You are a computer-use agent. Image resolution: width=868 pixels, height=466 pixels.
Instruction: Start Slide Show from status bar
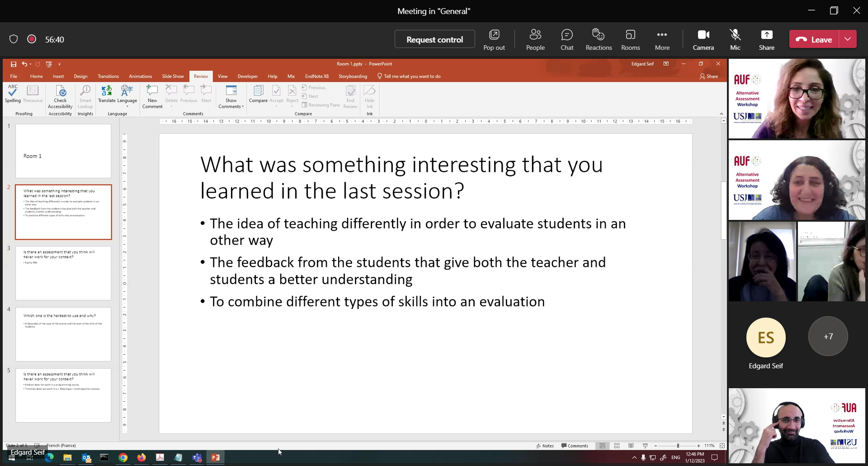[x=645, y=446]
